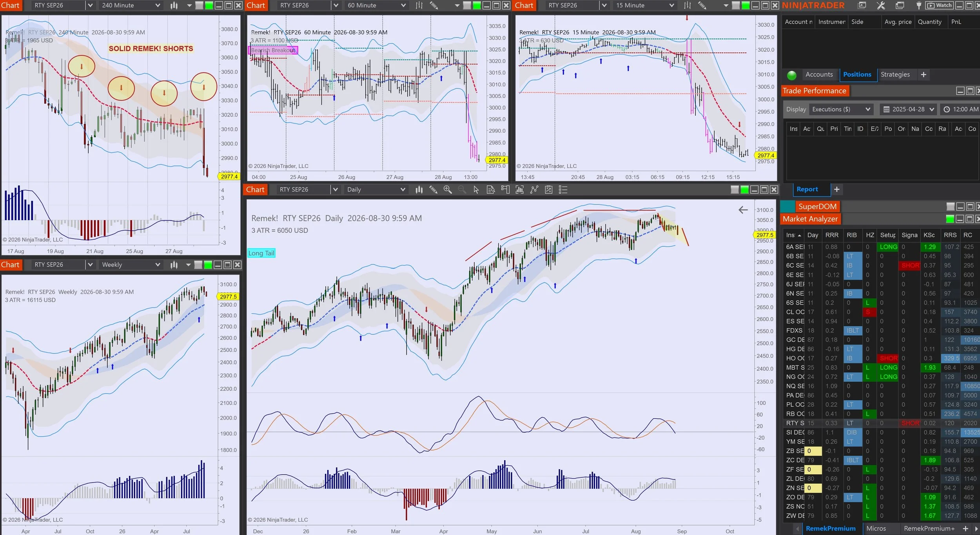Click the back arrow on the Daily chart

click(743, 210)
